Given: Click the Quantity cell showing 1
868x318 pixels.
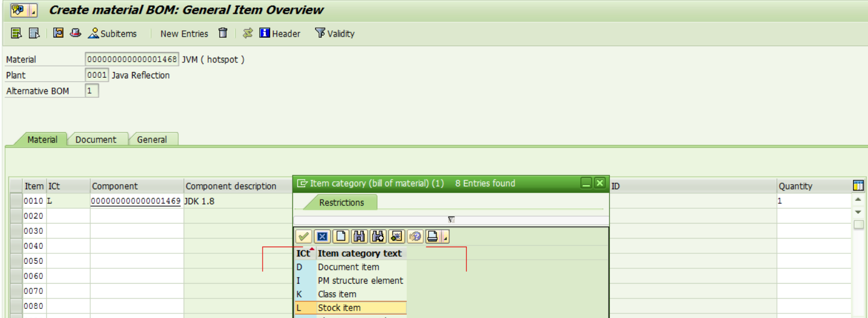Looking at the screenshot, I should pos(814,201).
